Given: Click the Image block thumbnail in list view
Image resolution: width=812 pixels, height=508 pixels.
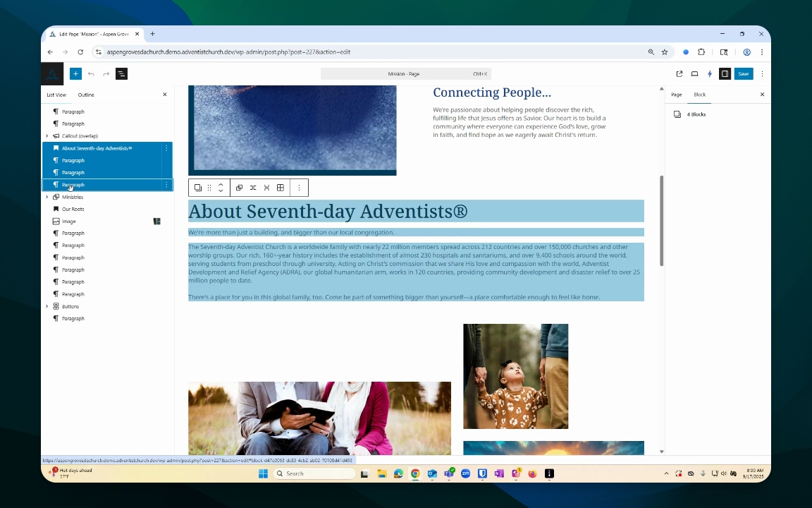Looking at the screenshot, I should [x=157, y=222].
